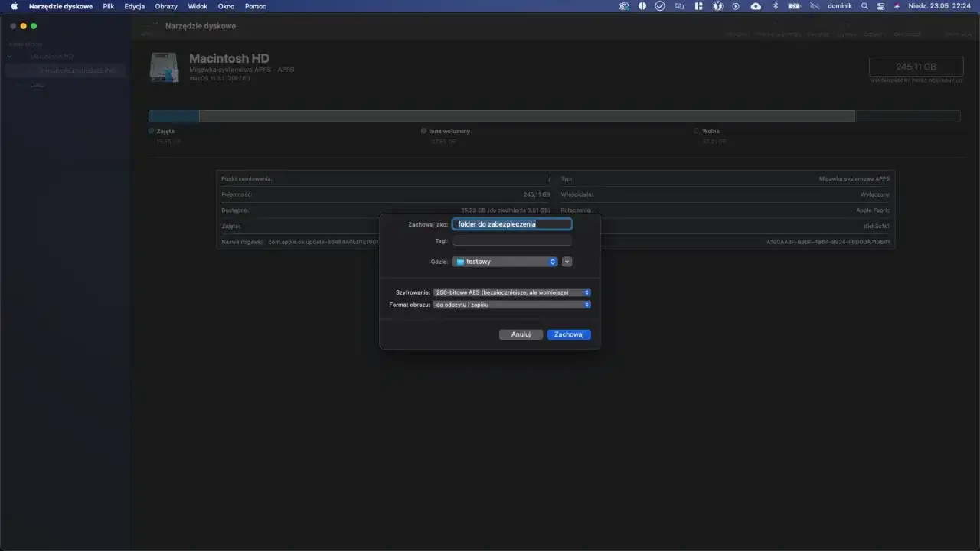Click the Macintosh HD disk icon

[165, 67]
